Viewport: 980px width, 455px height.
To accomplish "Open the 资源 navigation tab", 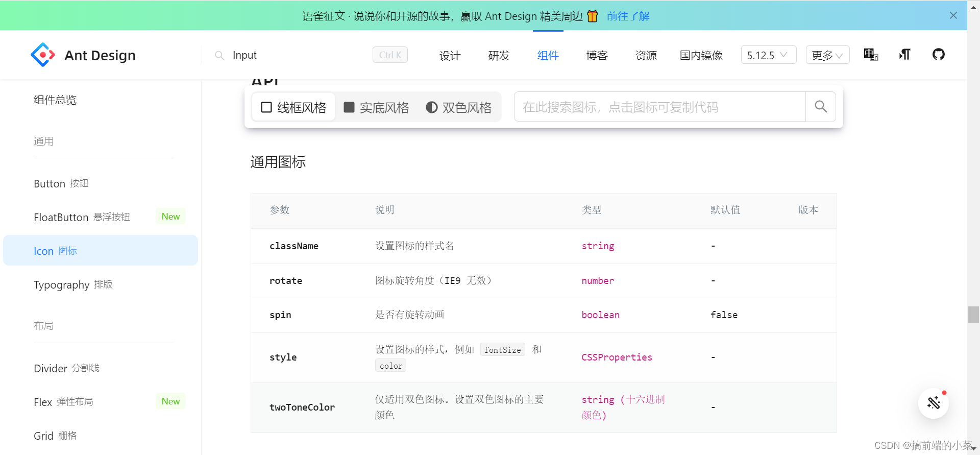I will coord(646,55).
